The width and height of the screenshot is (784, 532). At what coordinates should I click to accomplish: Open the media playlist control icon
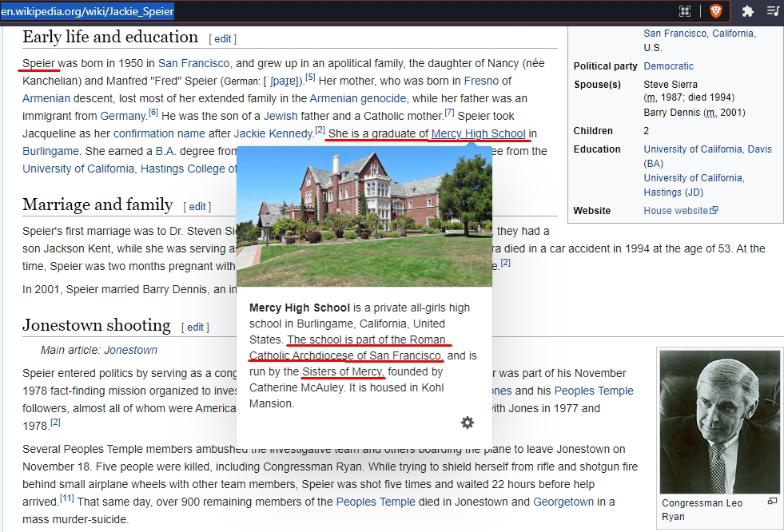pyautogui.click(x=773, y=11)
